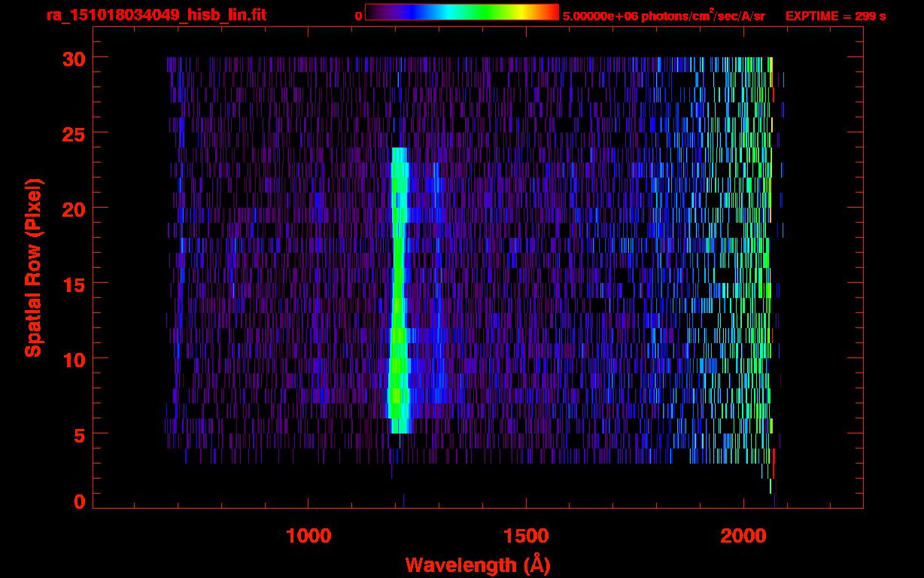Image resolution: width=924 pixels, height=578 pixels.
Task: Click the 5.00000e+06 photons colorbar maximum label
Action: (x=664, y=16)
